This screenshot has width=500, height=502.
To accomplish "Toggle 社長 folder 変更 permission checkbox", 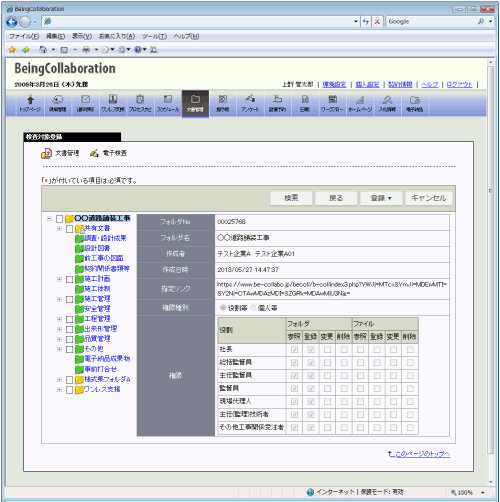I will click(x=327, y=349).
